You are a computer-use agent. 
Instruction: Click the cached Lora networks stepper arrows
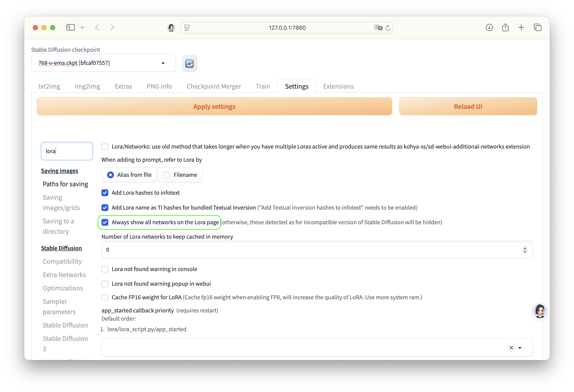click(x=525, y=250)
